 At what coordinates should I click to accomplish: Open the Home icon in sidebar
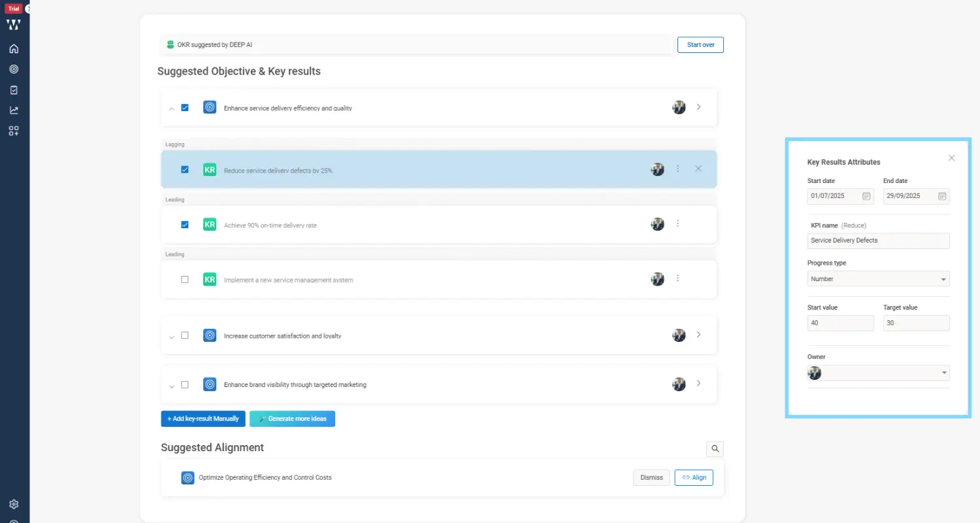(13, 48)
